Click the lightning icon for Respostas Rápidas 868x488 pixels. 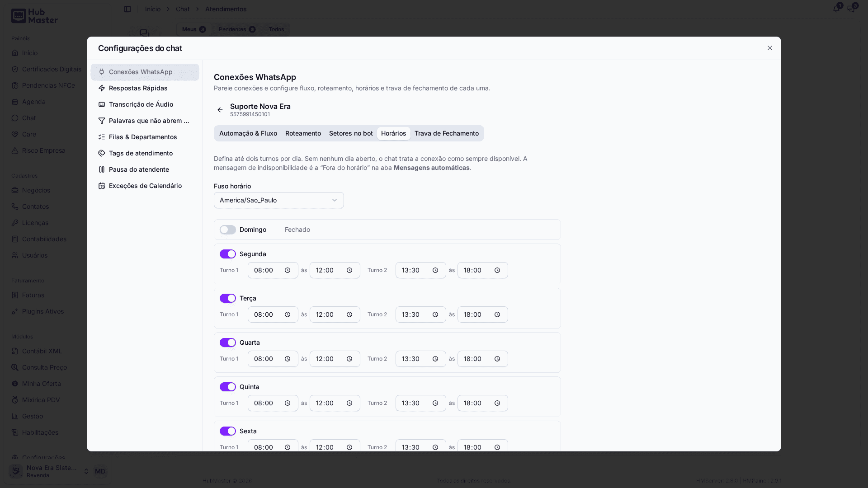[x=102, y=88]
